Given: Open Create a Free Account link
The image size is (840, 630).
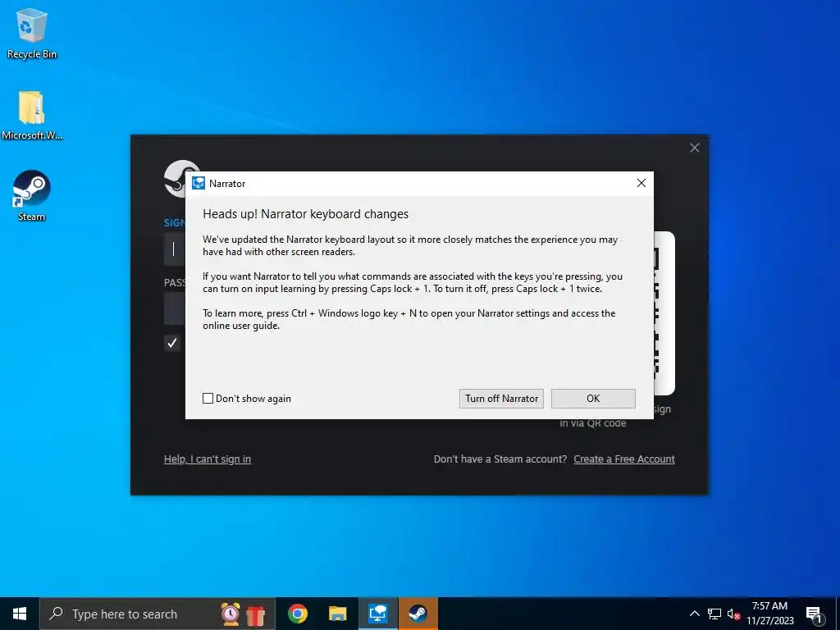Looking at the screenshot, I should point(624,459).
